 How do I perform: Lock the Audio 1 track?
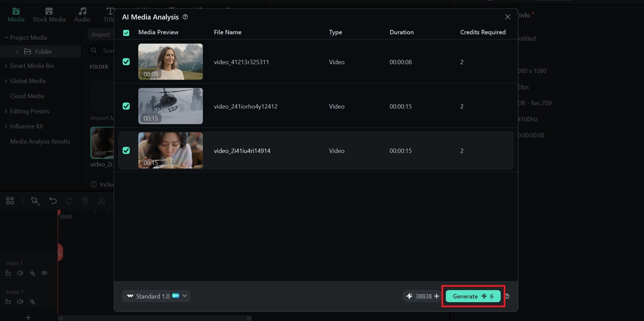[x=8, y=302]
